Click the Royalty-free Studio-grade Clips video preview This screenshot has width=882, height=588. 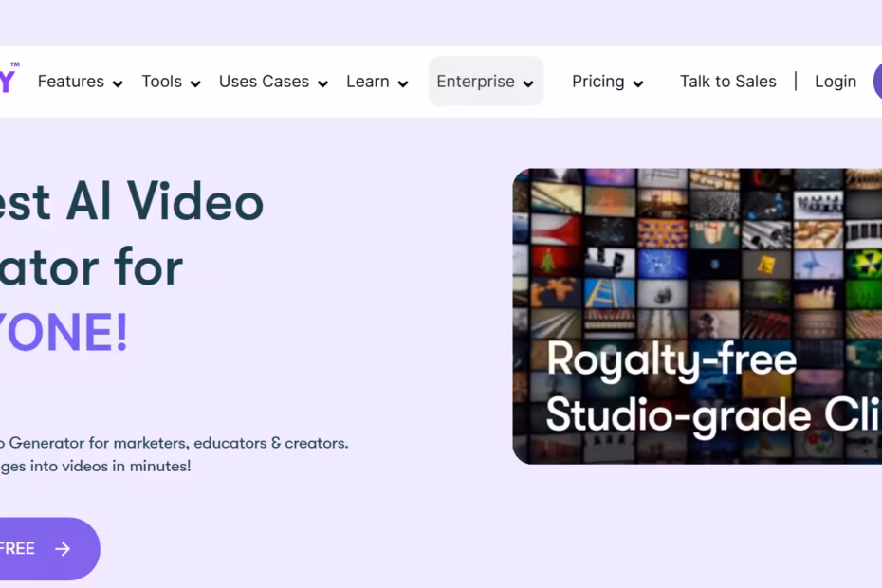pyautogui.click(x=697, y=316)
